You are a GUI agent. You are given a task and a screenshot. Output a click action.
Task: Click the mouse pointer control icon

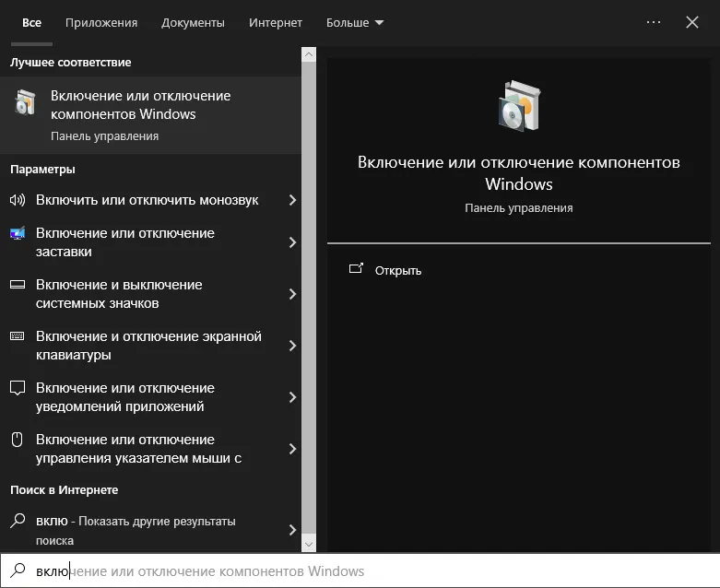[17, 440]
